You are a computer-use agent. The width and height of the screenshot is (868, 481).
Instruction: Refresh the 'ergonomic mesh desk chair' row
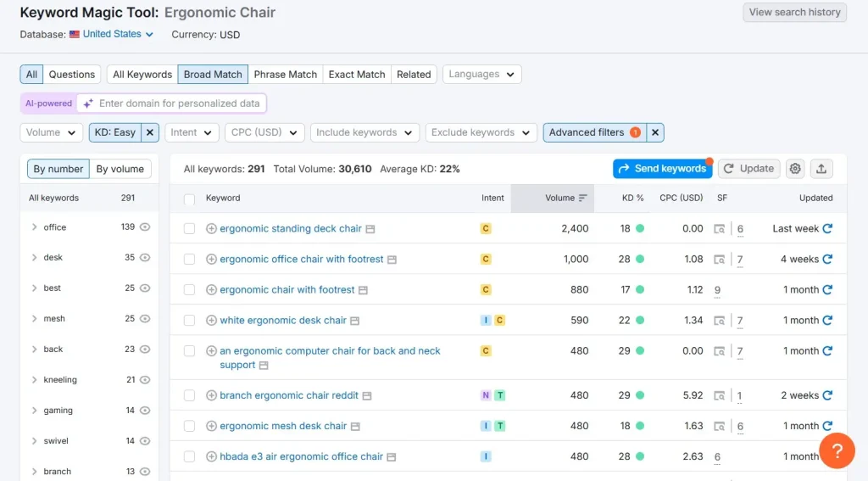[827, 426]
